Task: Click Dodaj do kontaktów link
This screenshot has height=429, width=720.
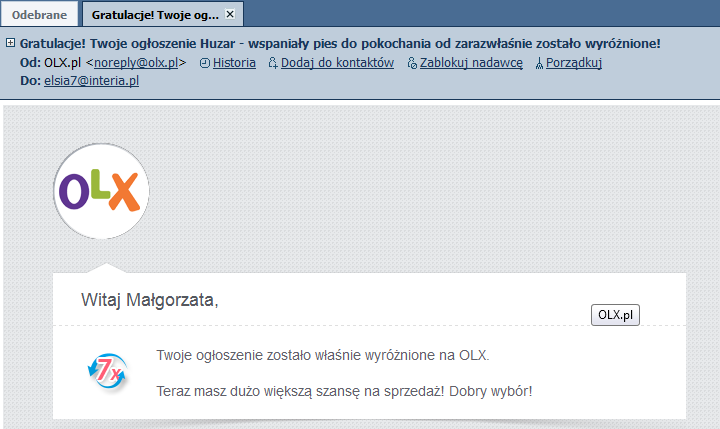Action: (338, 62)
